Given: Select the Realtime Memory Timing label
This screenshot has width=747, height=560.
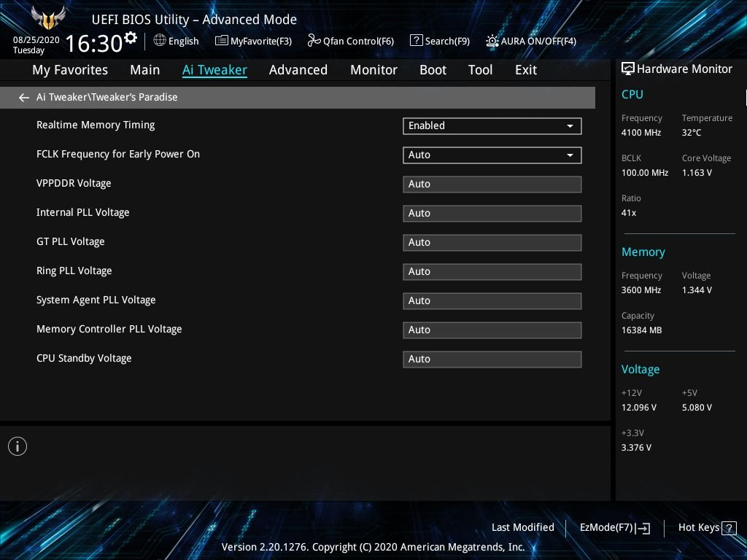Looking at the screenshot, I should click(96, 125).
